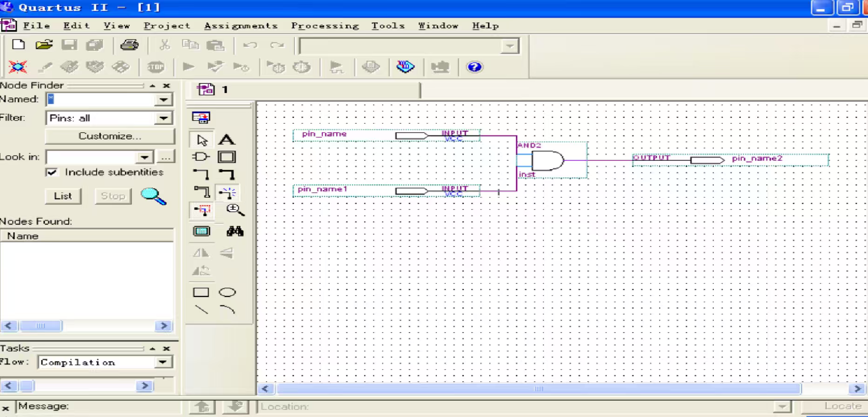Start compilation with the play arrow icon
Screen dimensions: 868x417
click(x=188, y=67)
